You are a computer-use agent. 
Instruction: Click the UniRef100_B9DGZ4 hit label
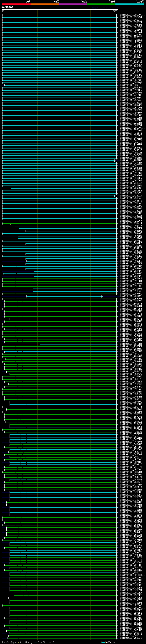point(131,22)
